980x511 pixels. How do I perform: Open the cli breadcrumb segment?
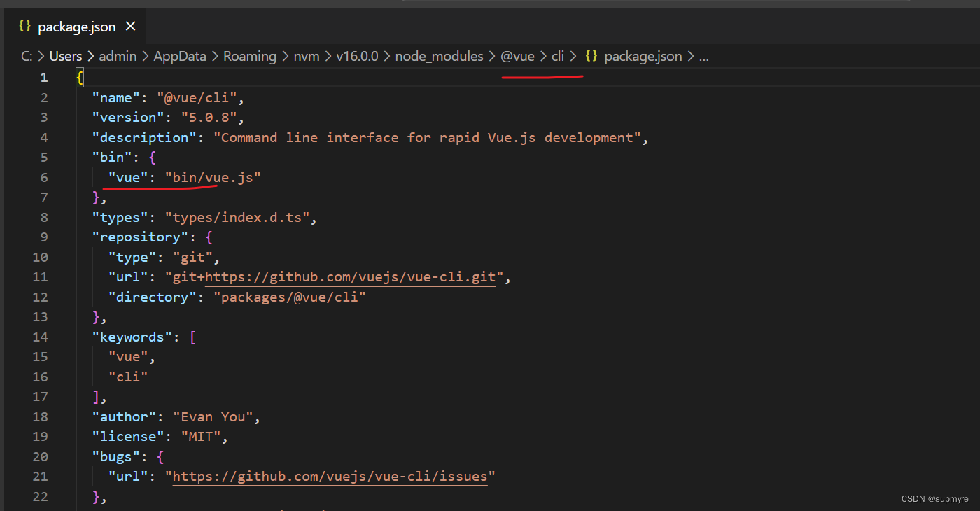tap(558, 57)
